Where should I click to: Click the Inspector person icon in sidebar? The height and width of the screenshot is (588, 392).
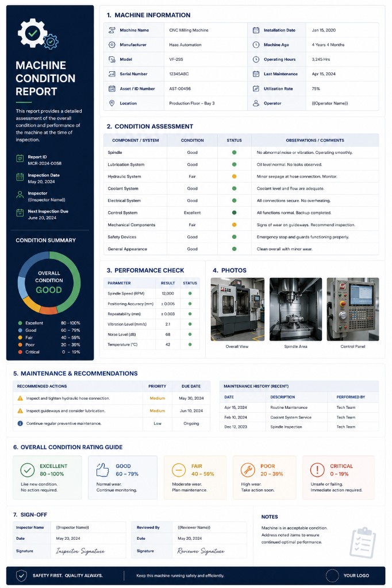point(20,195)
